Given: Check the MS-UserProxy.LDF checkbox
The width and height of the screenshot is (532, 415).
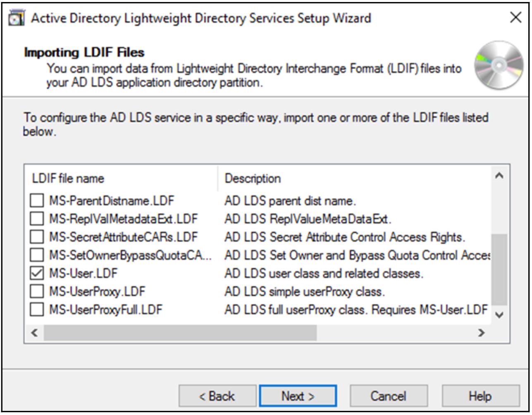Looking at the screenshot, I should tap(37, 291).
